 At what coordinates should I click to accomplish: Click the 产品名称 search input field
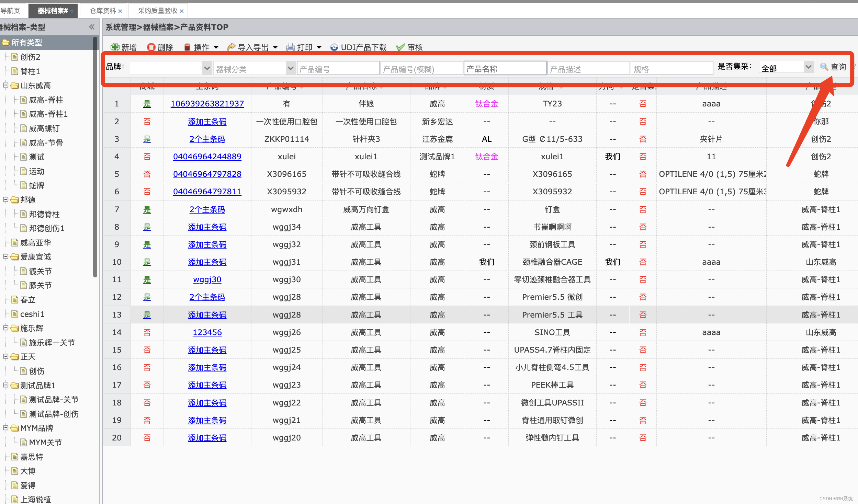click(505, 69)
